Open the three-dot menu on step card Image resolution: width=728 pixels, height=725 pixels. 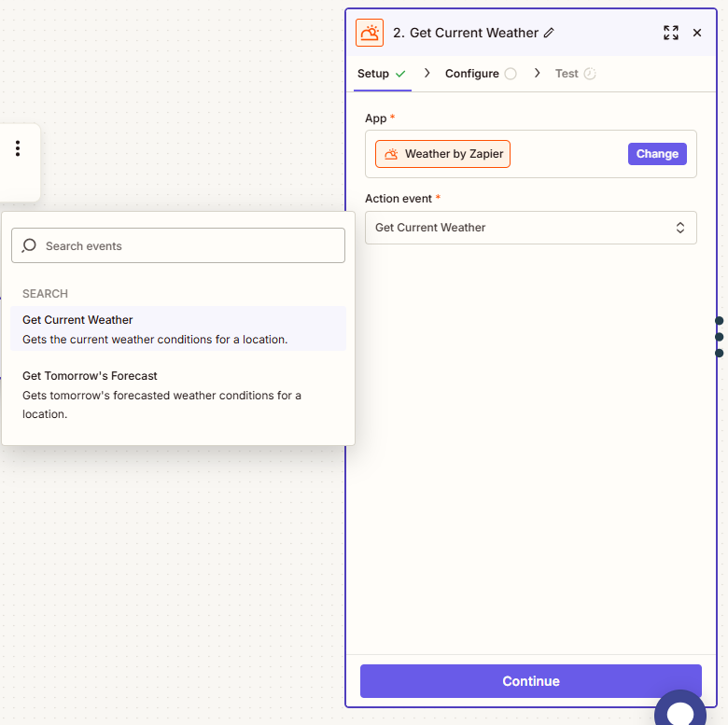click(x=17, y=148)
